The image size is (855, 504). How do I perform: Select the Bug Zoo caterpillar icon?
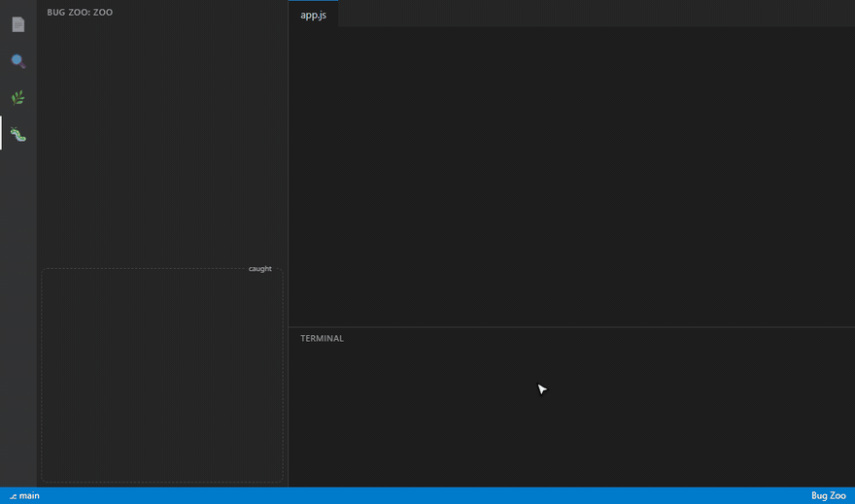pyautogui.click(x=18, y=134)
